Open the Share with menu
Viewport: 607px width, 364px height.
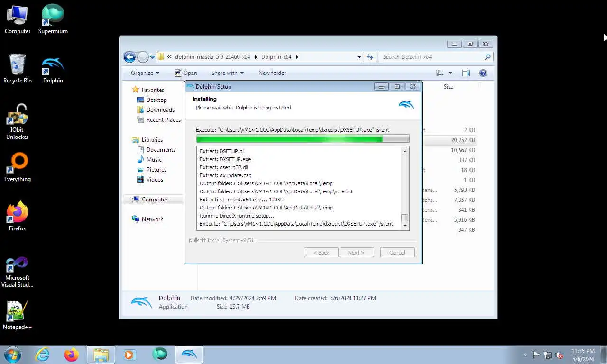[x=228, y=73]
